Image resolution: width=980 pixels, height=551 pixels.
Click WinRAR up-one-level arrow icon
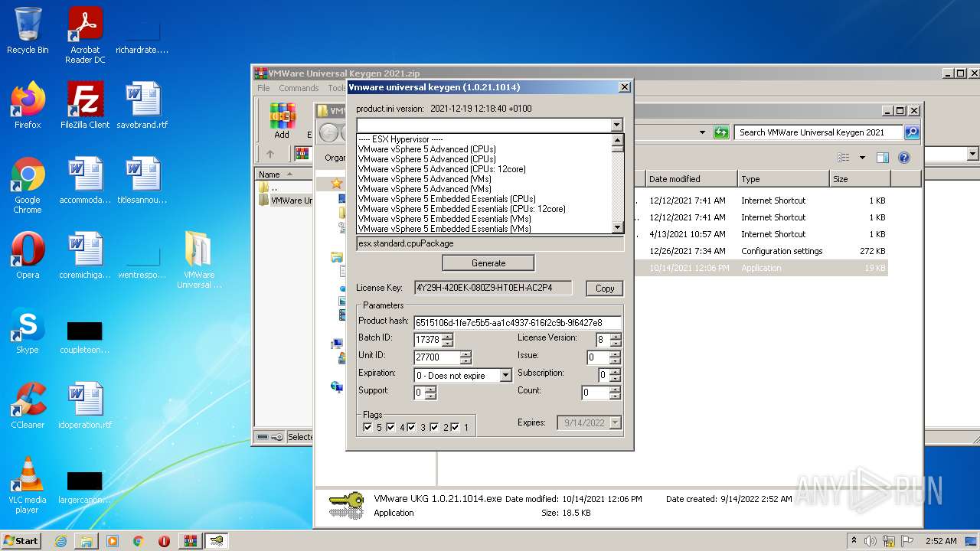270,154
